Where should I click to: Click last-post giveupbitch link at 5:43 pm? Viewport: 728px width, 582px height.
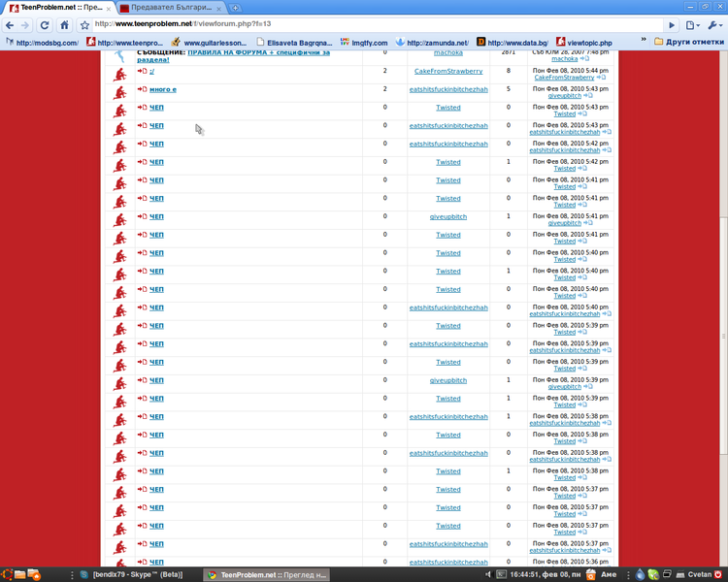pos(565,96)
